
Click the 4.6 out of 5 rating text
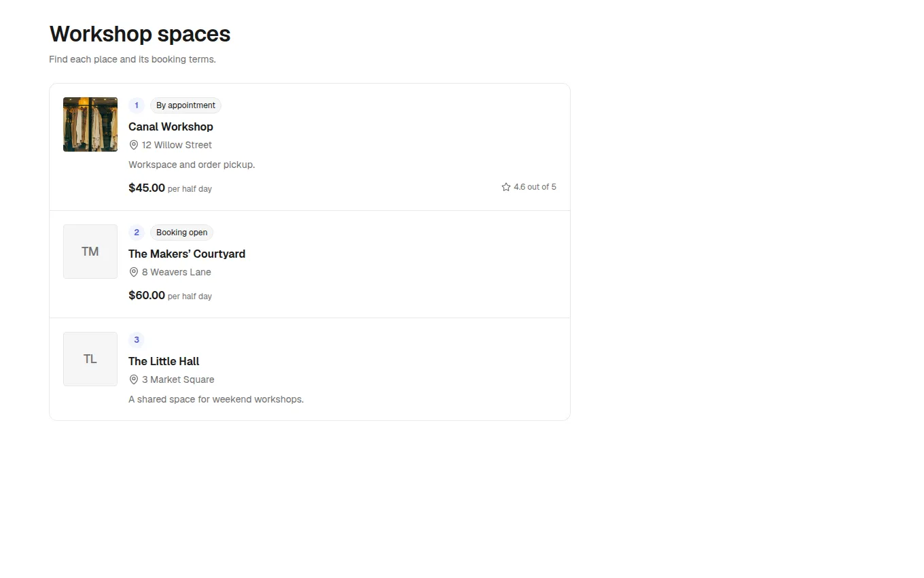535,187
